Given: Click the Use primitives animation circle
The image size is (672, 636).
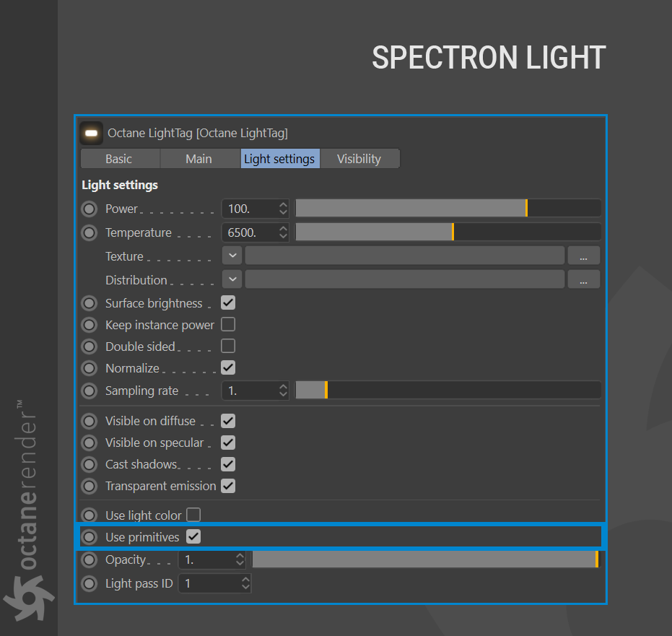Looking at the screenshot, I should (x=90, y=537).
